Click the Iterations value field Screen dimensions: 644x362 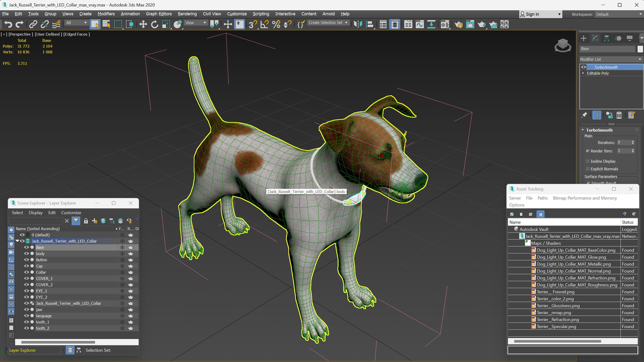(x=624, y=142)
